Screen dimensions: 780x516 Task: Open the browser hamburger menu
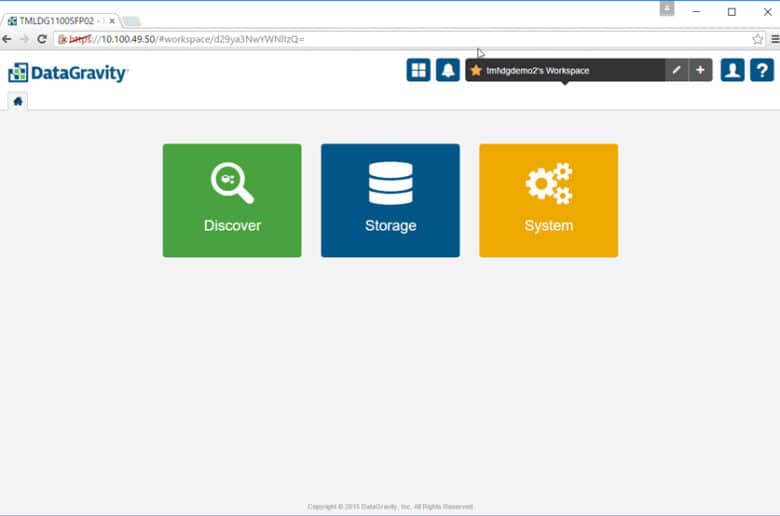(x=775, y=39)
